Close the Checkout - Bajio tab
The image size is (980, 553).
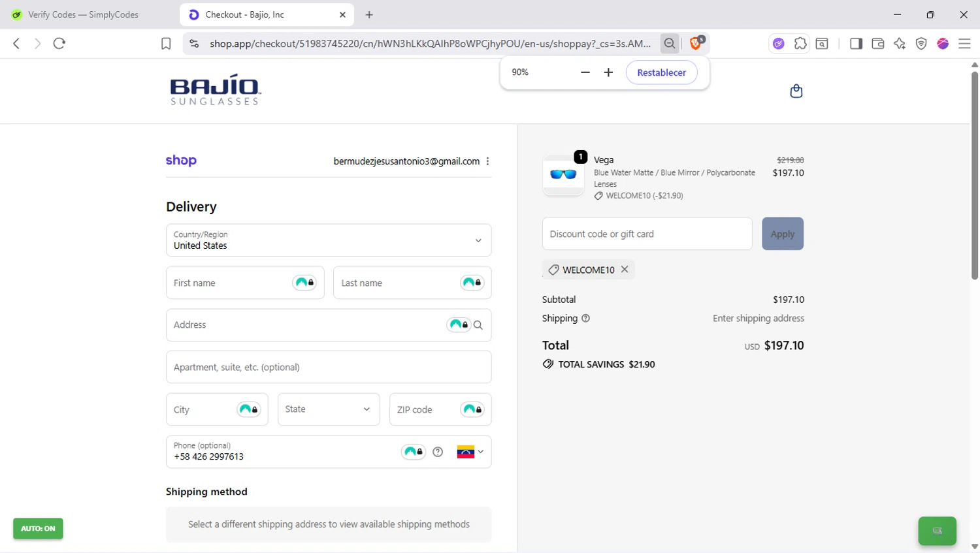pos(342,14)
